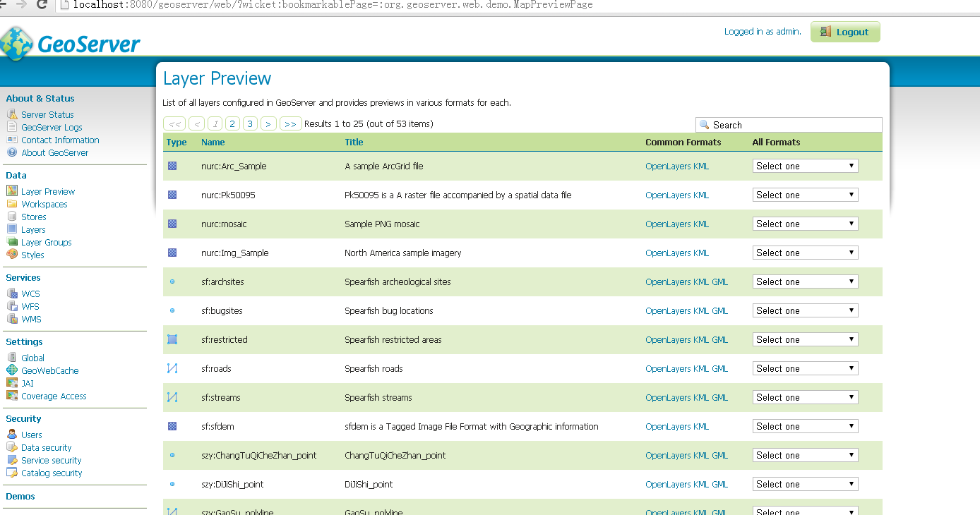
Task: Open format dropdown for nurc:Pk50095
Action: pyautogui.click(x=805, y=195)
